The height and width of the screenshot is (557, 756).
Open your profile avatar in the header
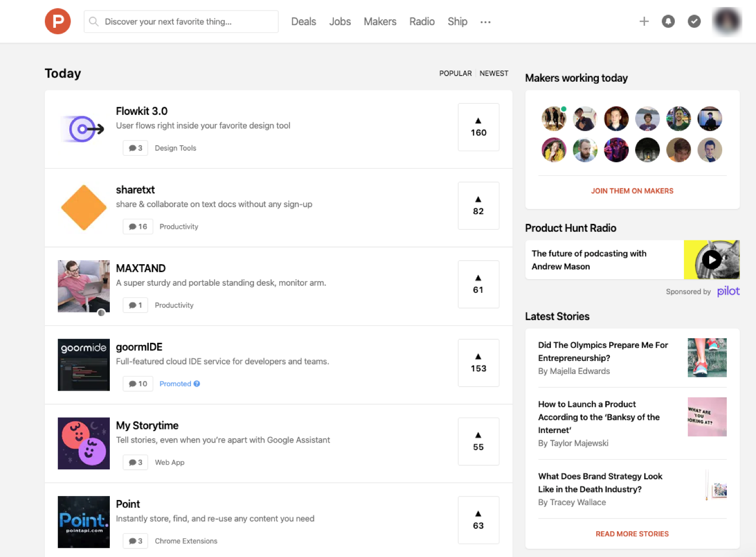[x=726, y=21]
